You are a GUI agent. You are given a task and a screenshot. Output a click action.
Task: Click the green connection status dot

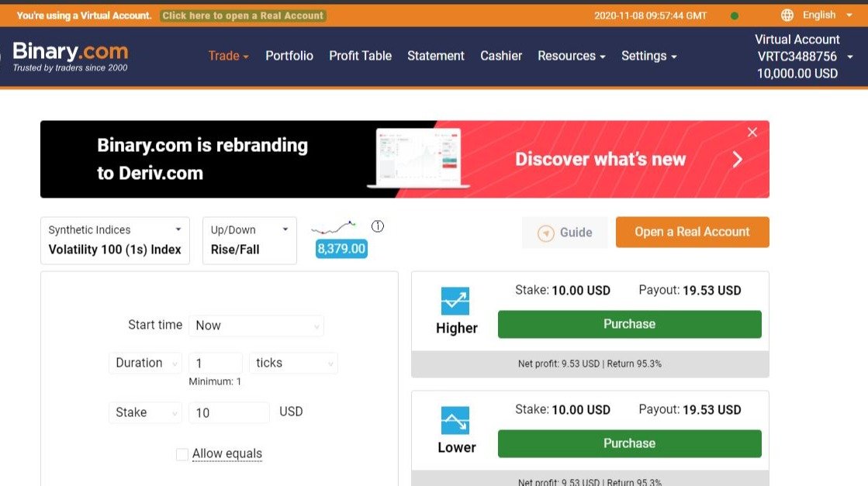click(x=734, y=16)
